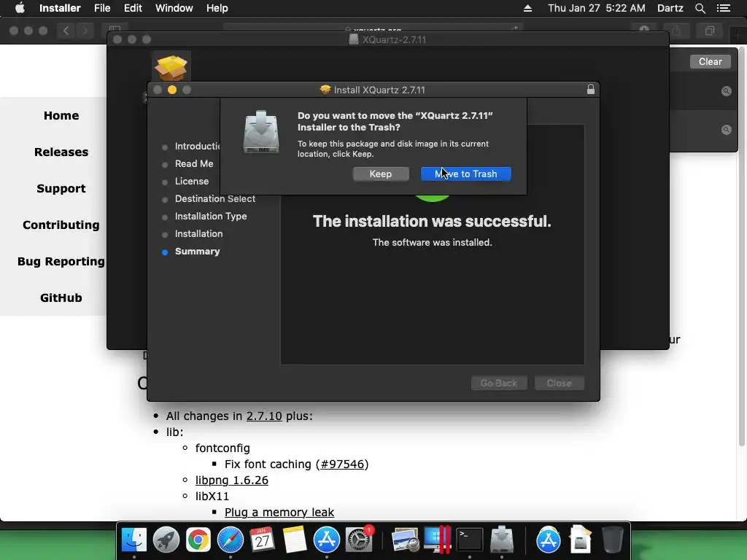Open Google Chrome from the Dock
The image size is (747, 560).
(x=198, y=540)
